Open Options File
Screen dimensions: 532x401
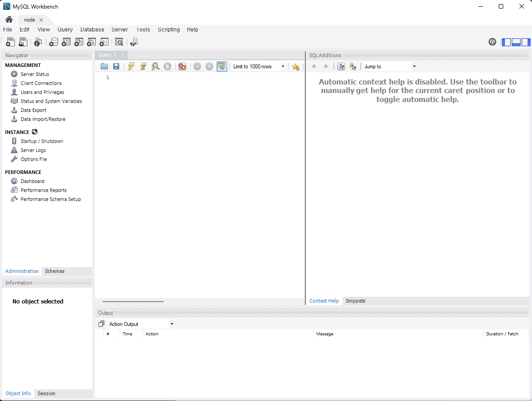[34, 159]
